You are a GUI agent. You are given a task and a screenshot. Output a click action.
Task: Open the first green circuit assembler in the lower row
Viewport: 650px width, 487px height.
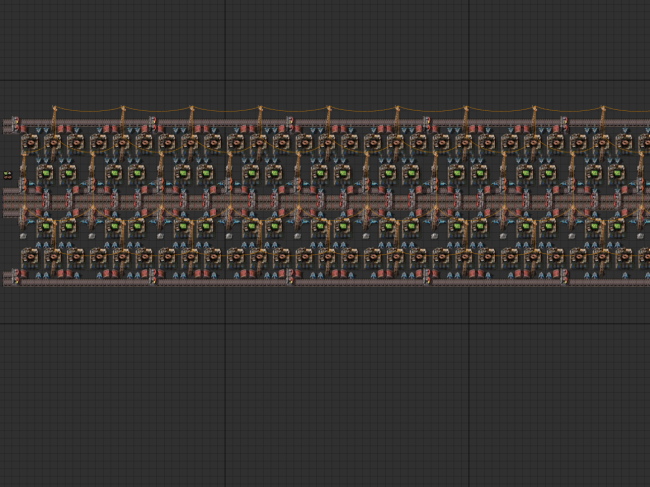46,227
